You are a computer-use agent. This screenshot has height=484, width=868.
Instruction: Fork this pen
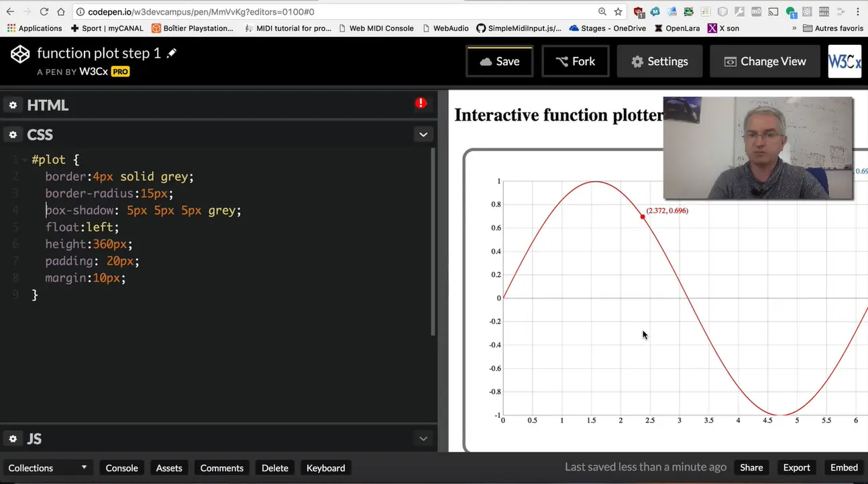coord(576,62)
